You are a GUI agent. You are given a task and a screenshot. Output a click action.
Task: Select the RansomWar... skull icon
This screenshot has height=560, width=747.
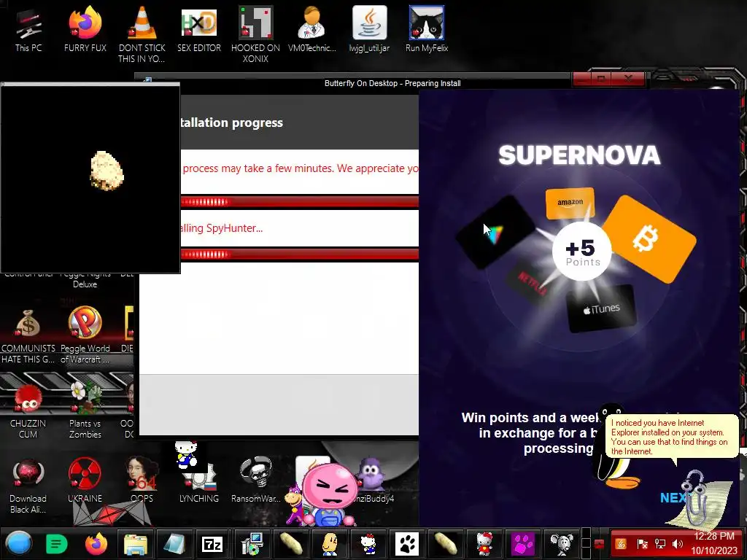pos(255,481)
